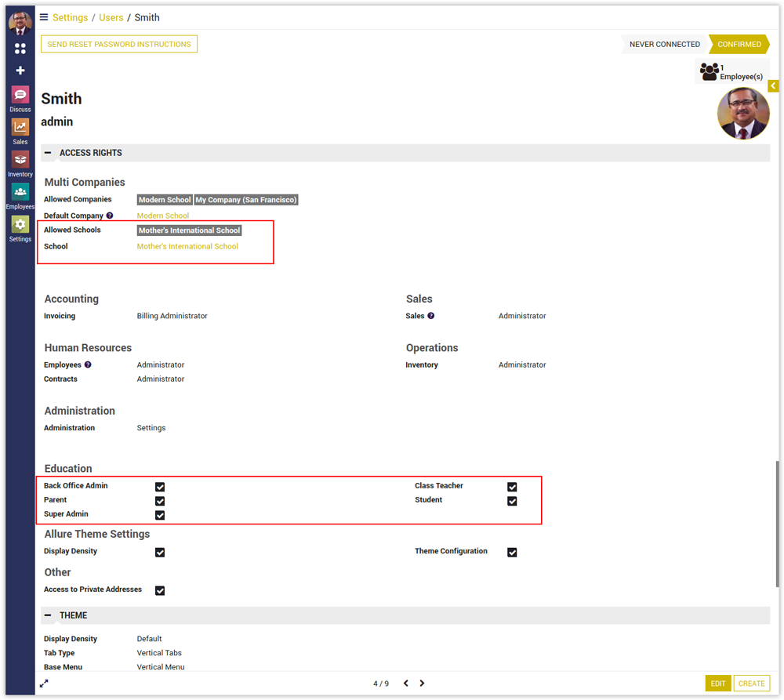This screenshot has height=700, width=784.
Task: Toggle the Super Admin checkbox
Action: pos(160,515)
